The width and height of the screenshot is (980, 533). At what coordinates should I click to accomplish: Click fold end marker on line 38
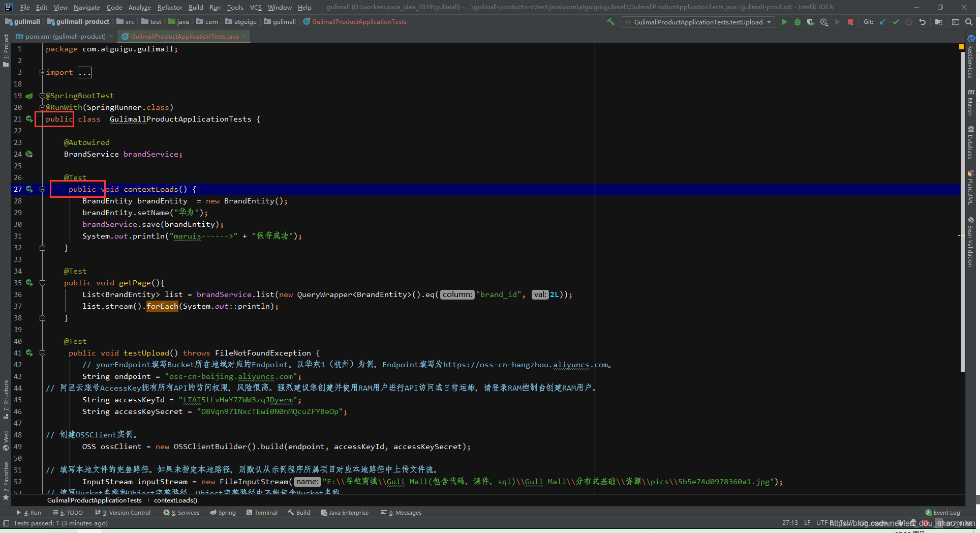(42, 318)
